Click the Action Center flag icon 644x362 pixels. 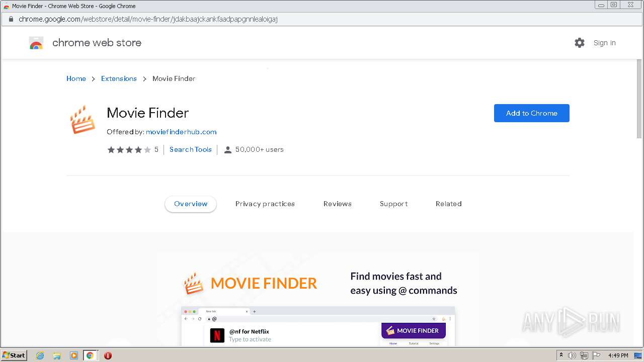click(596, 355)
